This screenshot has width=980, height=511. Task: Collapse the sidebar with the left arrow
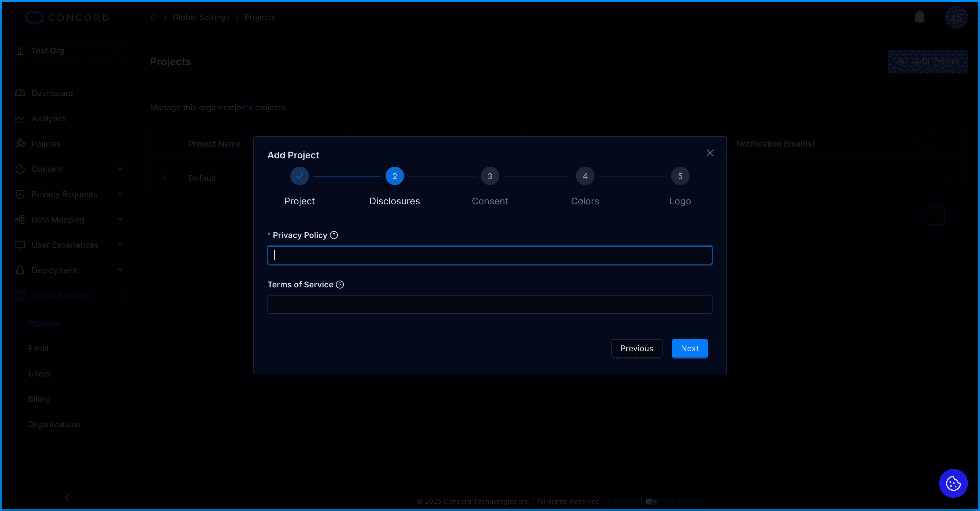(x=67, y=498)
